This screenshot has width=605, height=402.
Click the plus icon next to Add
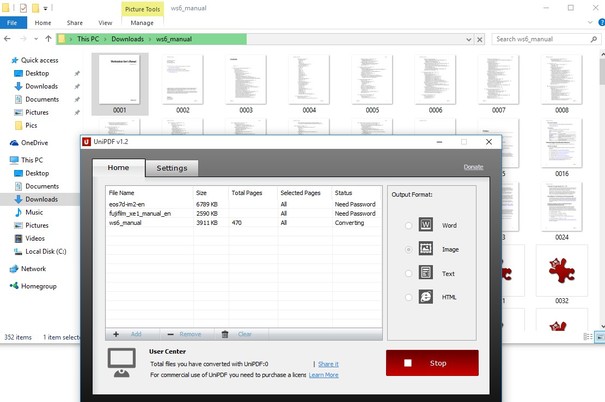tap(116, 334)
